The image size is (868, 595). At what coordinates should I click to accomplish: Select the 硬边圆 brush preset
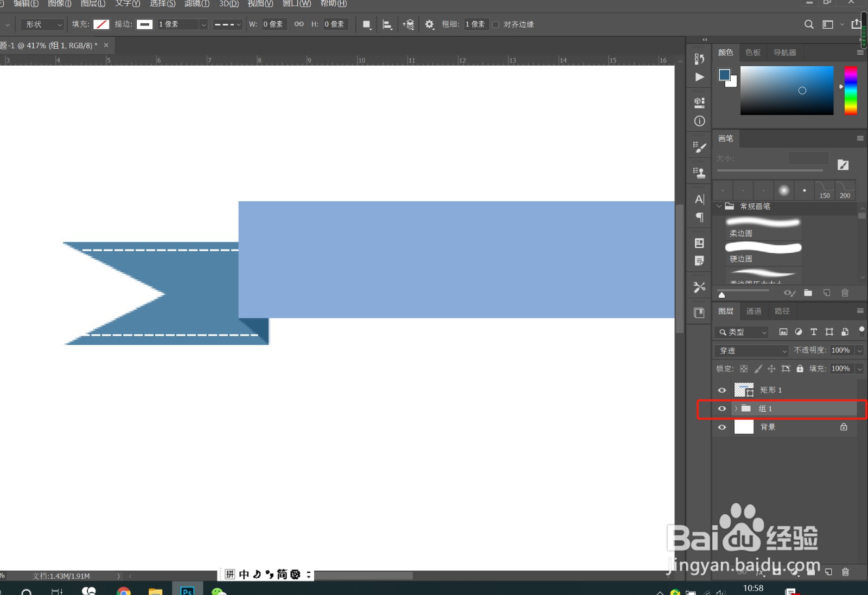[x=763, y=253]
